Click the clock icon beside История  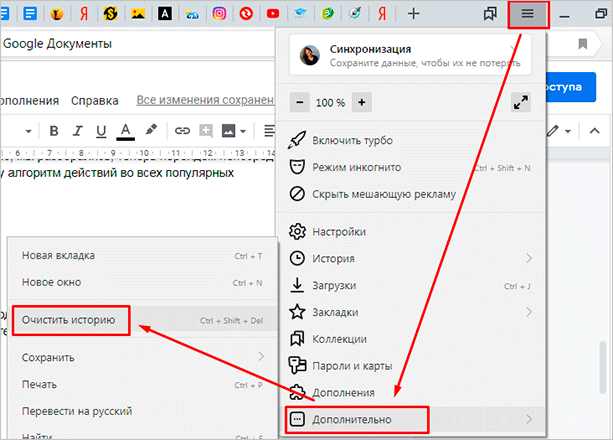pos(297,259)
